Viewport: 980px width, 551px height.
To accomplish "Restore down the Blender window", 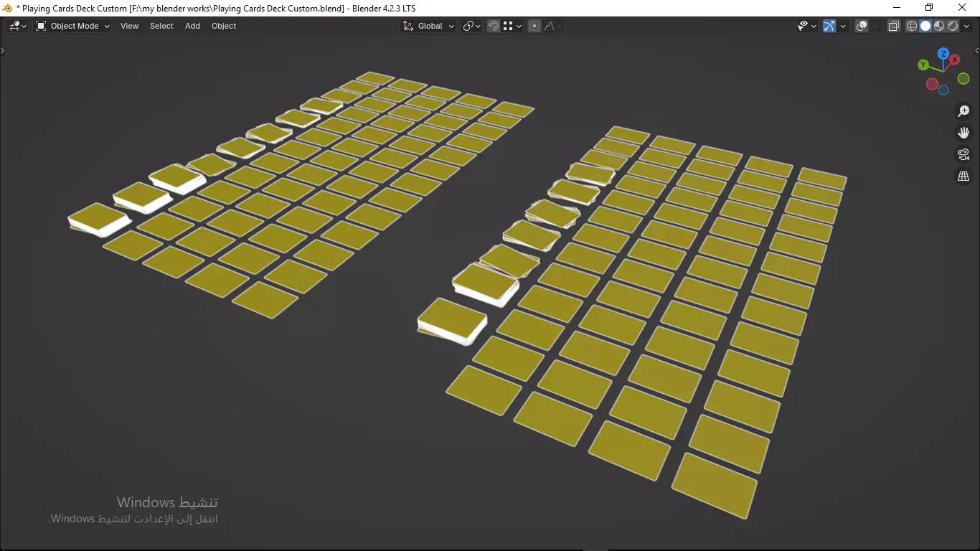I will click(929, 8).
